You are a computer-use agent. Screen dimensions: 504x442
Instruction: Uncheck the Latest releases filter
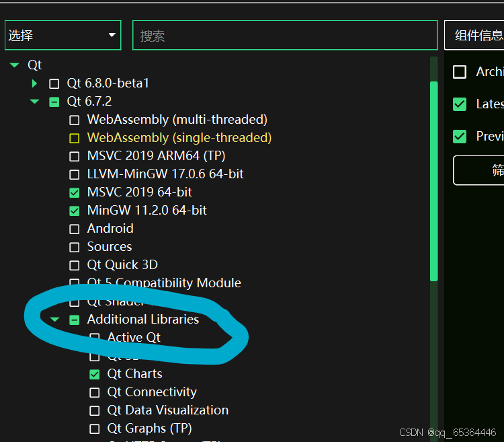coord(460,104)
